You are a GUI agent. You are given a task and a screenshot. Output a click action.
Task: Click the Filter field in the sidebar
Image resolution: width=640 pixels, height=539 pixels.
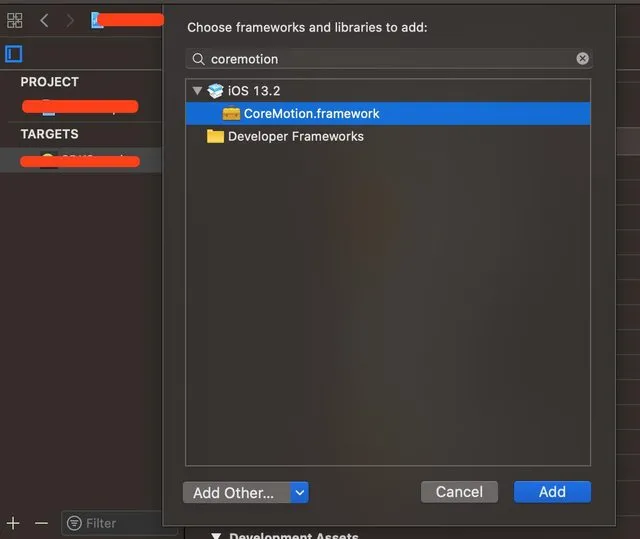click(115, 523)
